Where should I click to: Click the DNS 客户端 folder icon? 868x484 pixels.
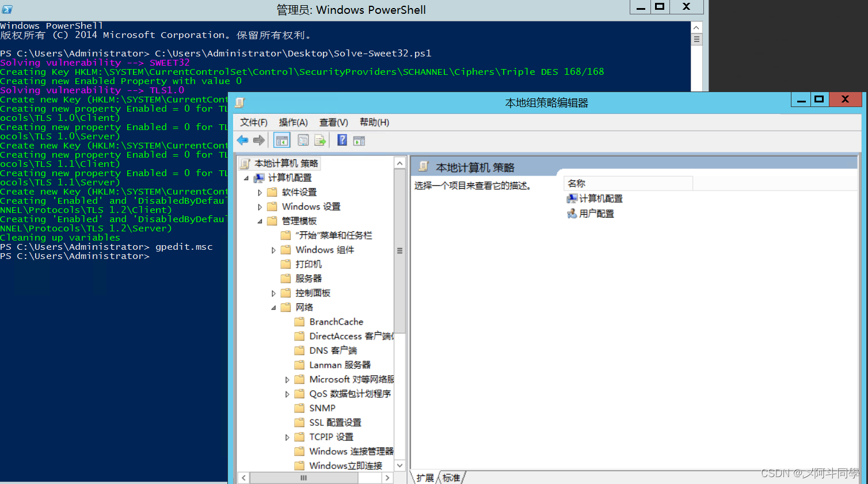[x=299, y=350]
